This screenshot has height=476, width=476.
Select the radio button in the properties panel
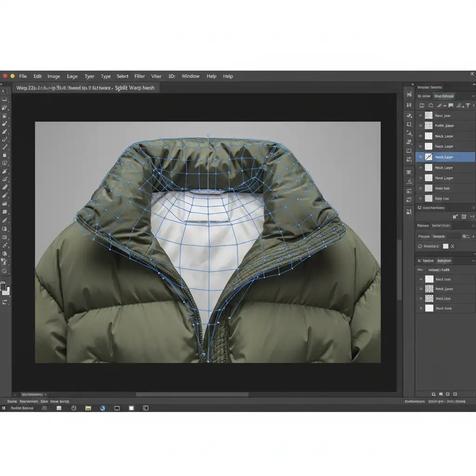420,246
